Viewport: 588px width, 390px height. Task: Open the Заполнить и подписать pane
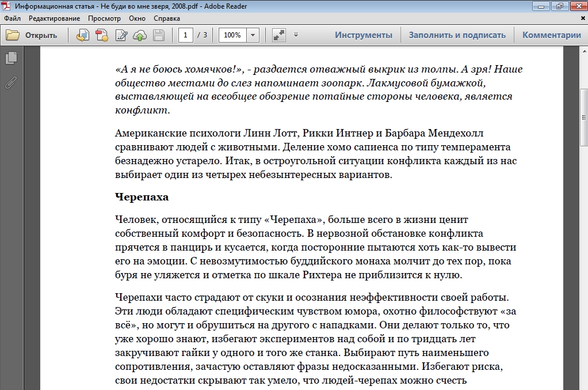pos(457,35)
